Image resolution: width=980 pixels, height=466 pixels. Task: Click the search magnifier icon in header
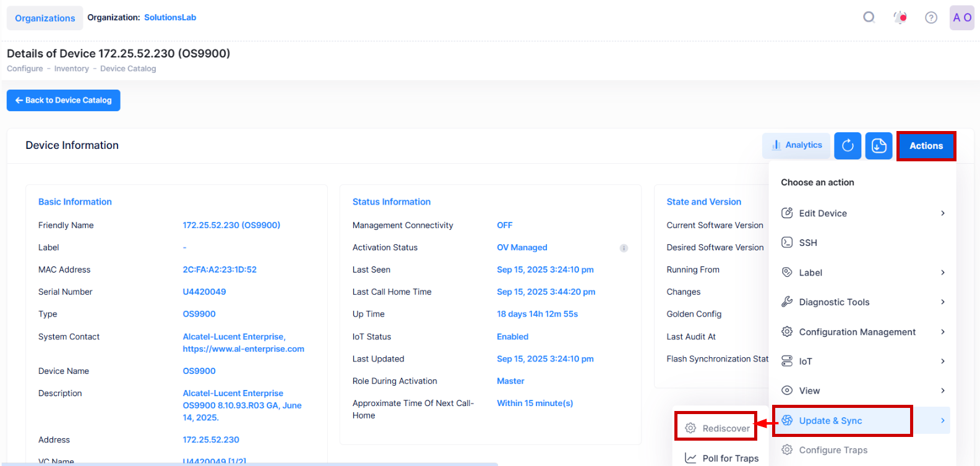click(x=869, y=17)
